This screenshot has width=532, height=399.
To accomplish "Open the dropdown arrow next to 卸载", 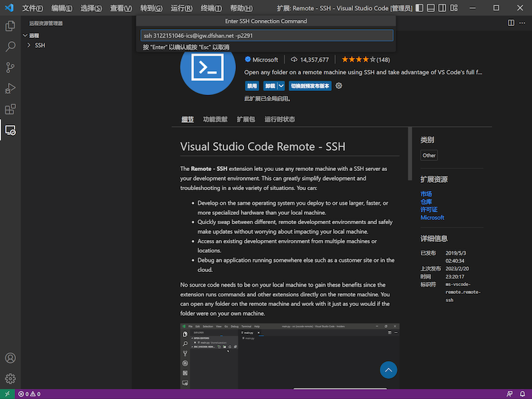I will 281,86.
